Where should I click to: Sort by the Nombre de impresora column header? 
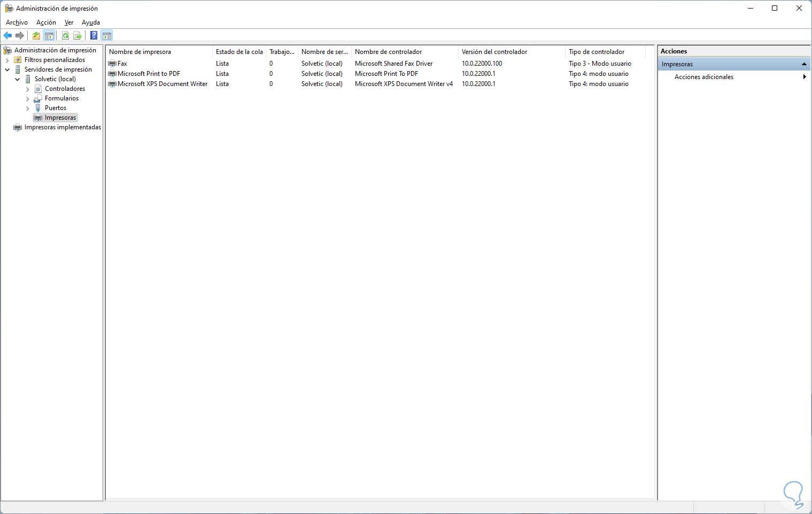pos(159,52)
